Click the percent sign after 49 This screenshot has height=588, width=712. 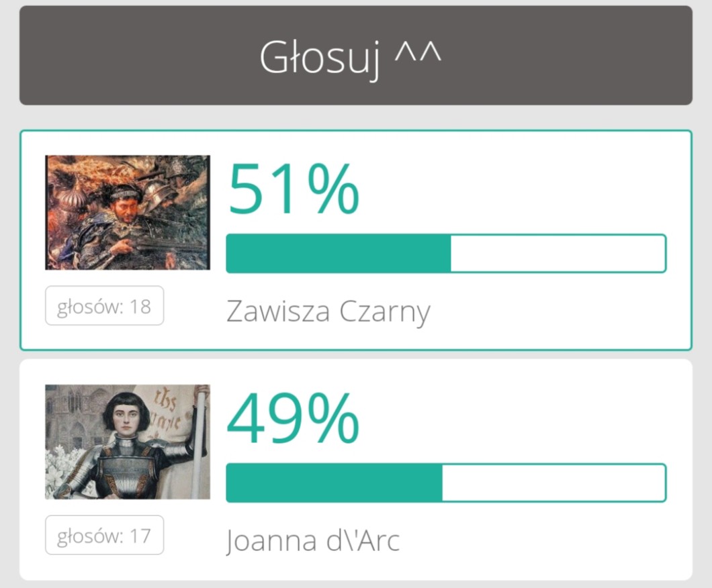click(333, 420)
